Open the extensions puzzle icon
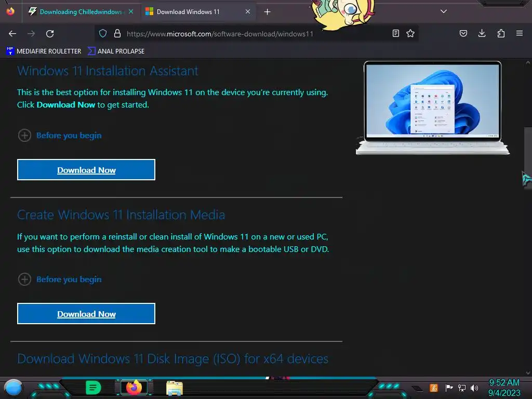The image size is (532, 399). (x=501, y=33)
